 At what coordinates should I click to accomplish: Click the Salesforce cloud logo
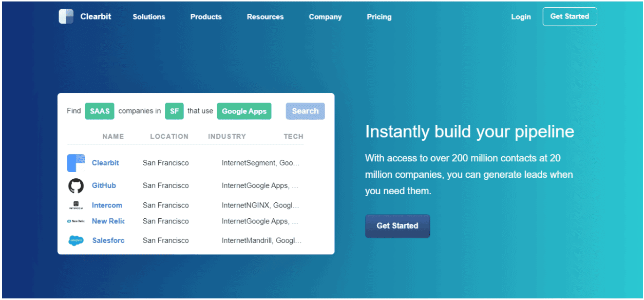point(76,240)
